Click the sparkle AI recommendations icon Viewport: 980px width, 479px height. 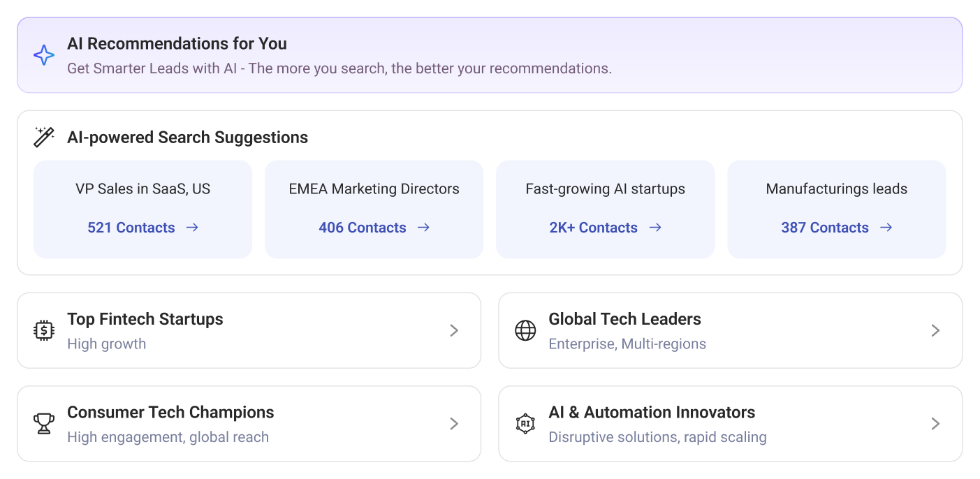coord(44,54)
